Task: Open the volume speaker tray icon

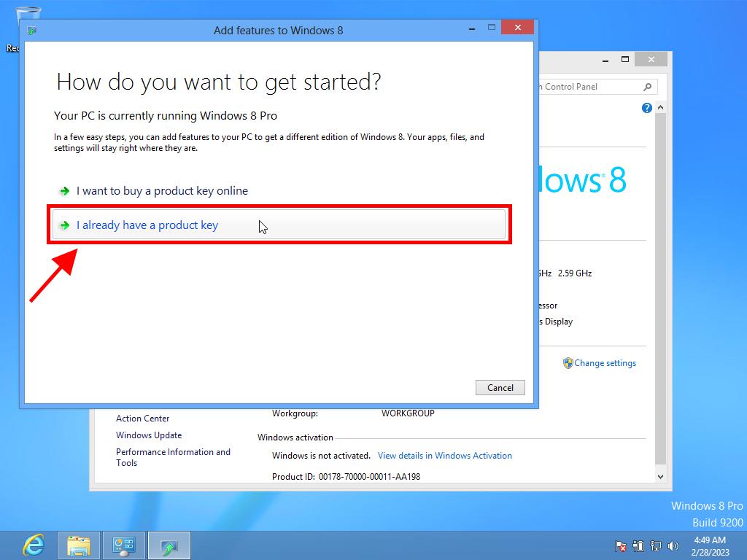Action: tap(673, 545)
